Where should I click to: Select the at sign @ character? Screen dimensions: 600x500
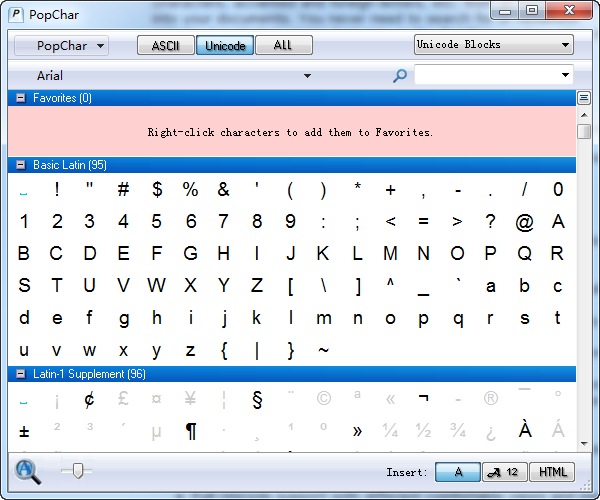tap(524, 222)
